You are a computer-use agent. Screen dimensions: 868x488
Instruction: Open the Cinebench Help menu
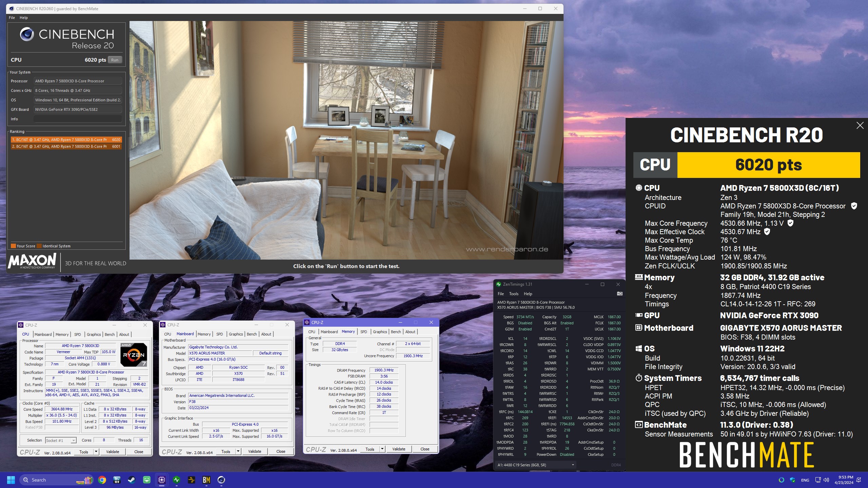click(24, 18)
